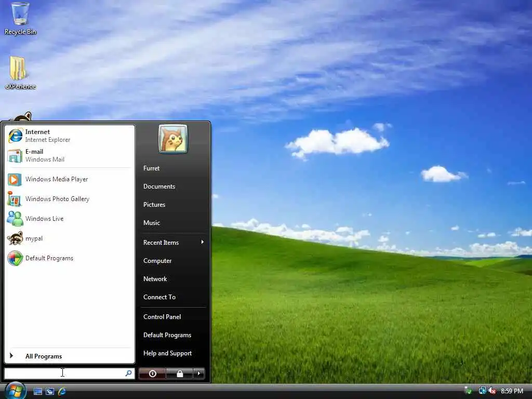Image resolution: width=532 pixels, height=399 pixels.
Task: Open the Music folder
Action: pyautogui.click(x=172, y=223)
